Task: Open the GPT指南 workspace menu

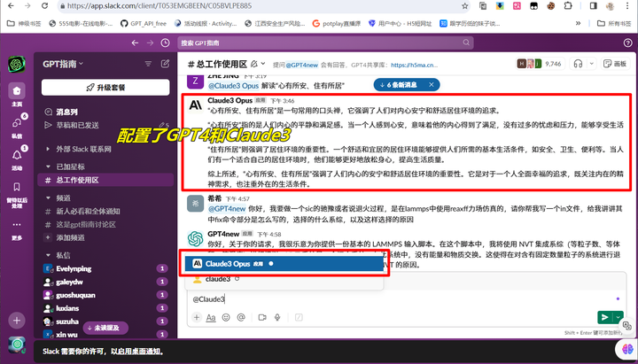Action: (63, 64)
